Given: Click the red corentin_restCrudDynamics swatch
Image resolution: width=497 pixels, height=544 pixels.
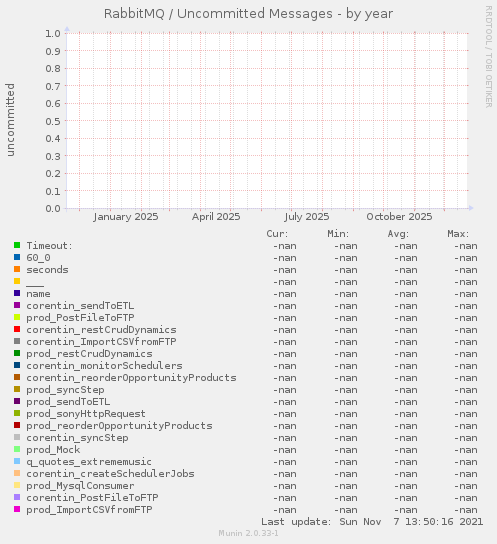Looking at the screenshot, I should pyautogui.click(x=17, y=329).
